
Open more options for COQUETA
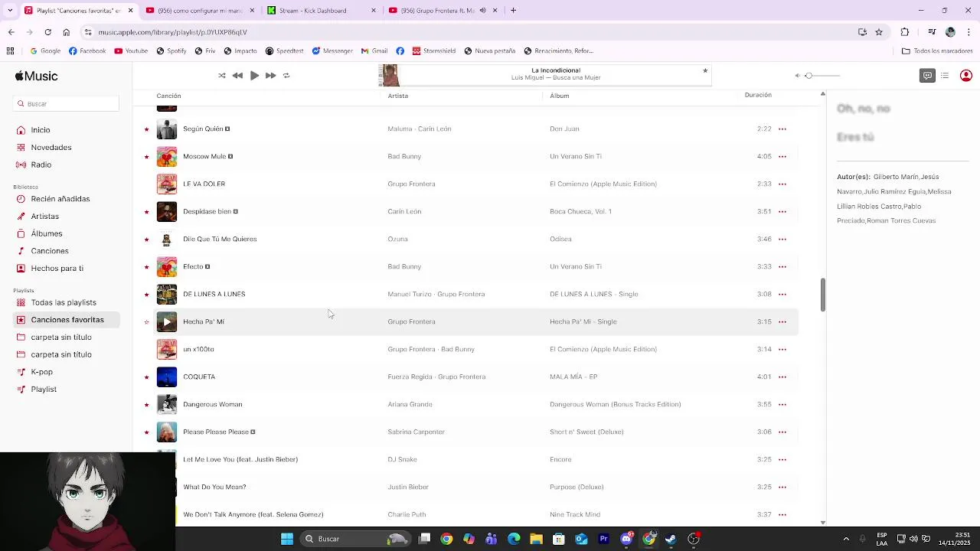click(x=782, y=377)
